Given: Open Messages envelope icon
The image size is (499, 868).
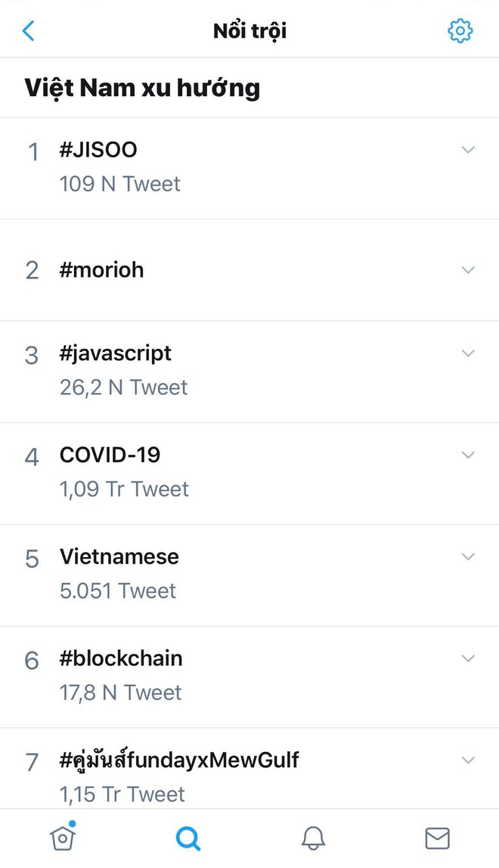Looking at the screenshot, I should 437,838.
